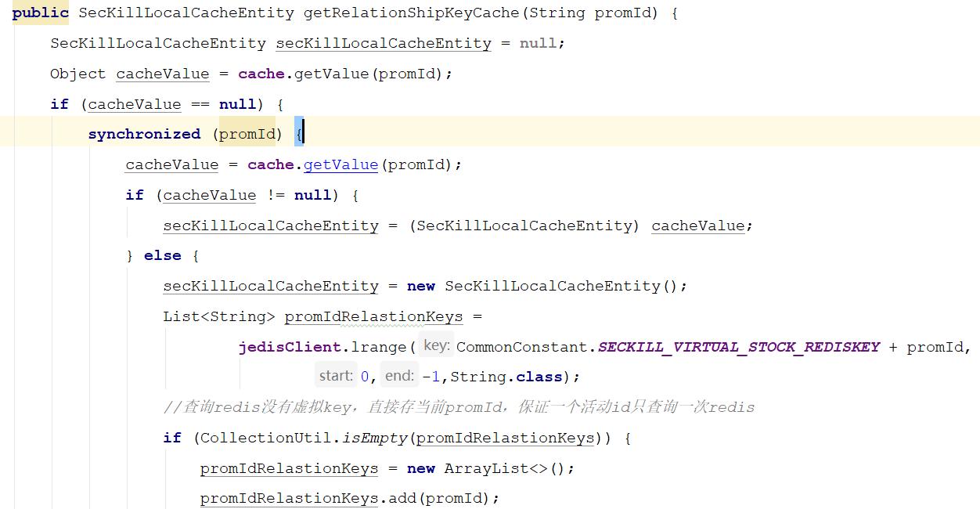Click the underlined getValue link inside the synchronized block
This screenshot has width=980, height=509.
[x=340, y=164]
